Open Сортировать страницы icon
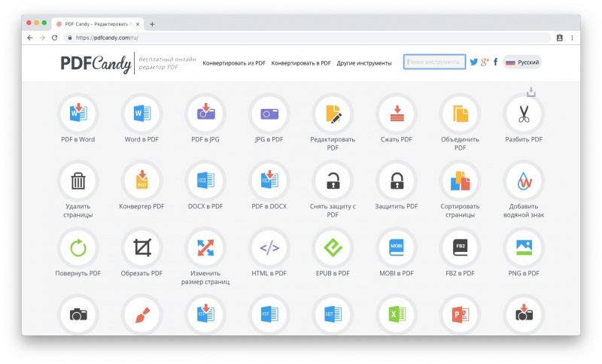This screenshot has width=602, height=364. pos(460,180)
